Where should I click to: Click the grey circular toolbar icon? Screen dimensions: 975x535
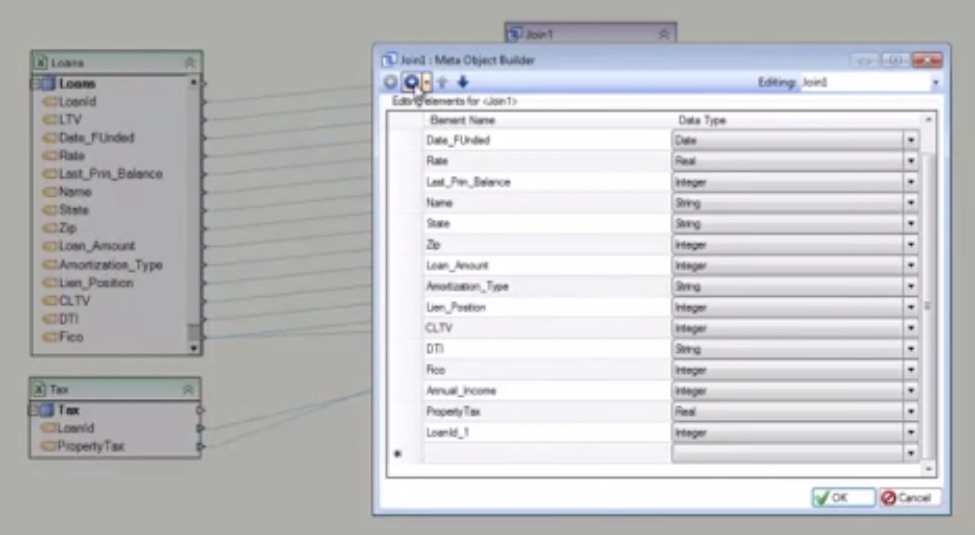pos(391,82)
